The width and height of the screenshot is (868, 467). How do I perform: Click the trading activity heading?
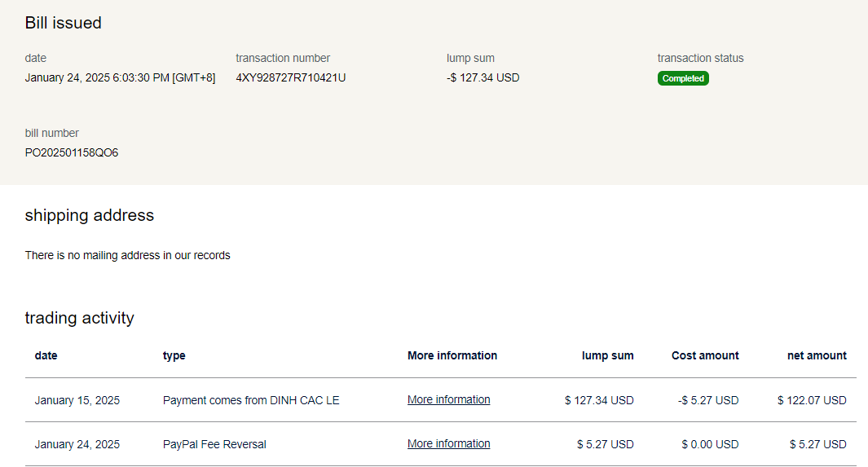80,318
